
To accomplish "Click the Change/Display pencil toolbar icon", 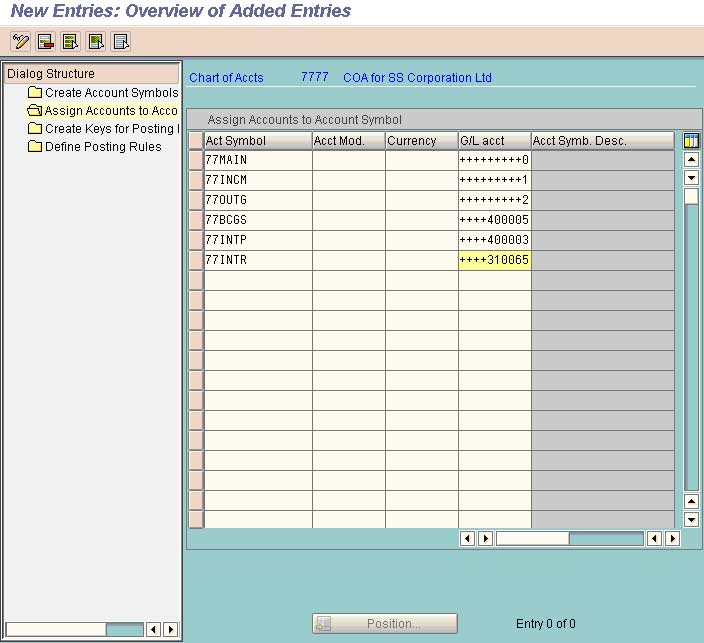I will tap(20, 42).
